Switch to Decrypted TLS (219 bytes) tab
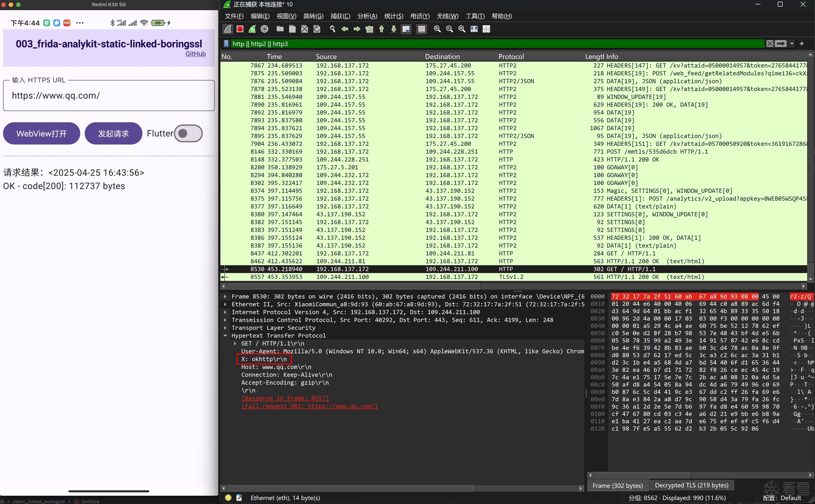The image size is (815, 504). tap(691, 485)
